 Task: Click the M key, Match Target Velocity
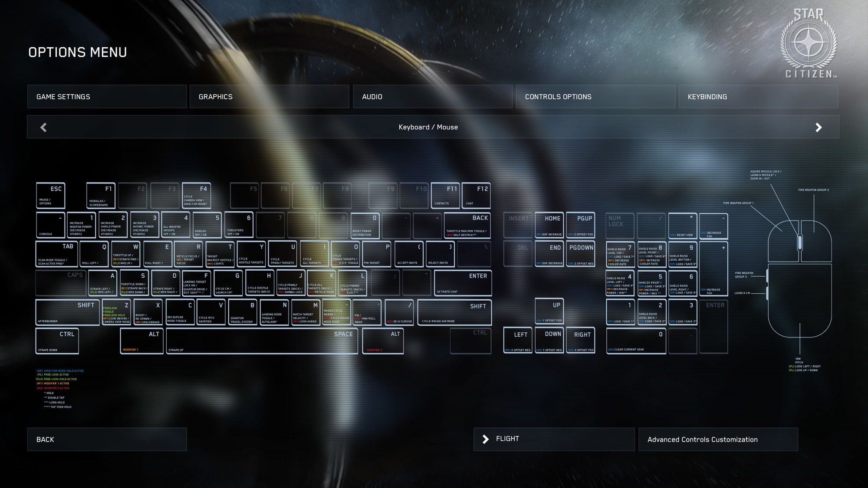(306, 312)
